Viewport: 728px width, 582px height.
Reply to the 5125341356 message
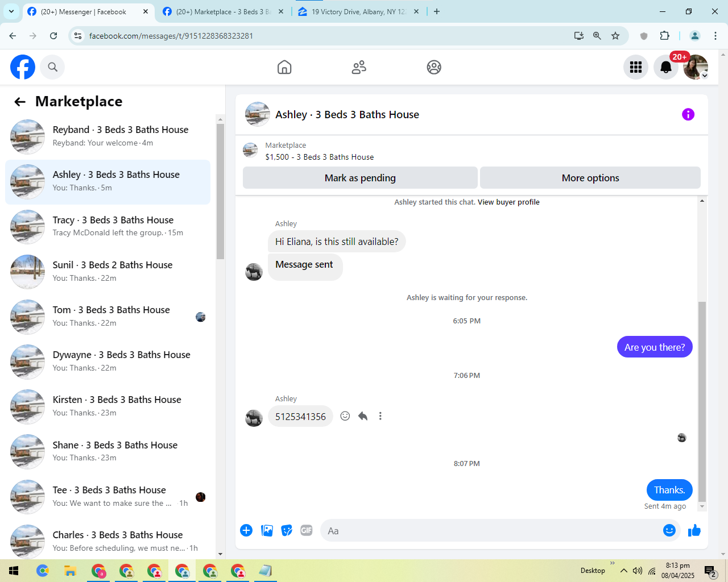pos(363,416)
